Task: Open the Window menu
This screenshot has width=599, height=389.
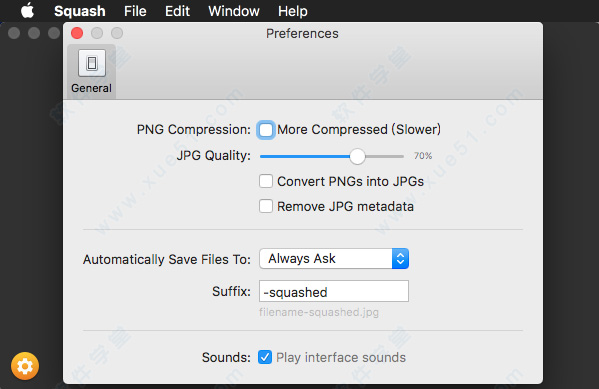Action: [x=234, y=11]
